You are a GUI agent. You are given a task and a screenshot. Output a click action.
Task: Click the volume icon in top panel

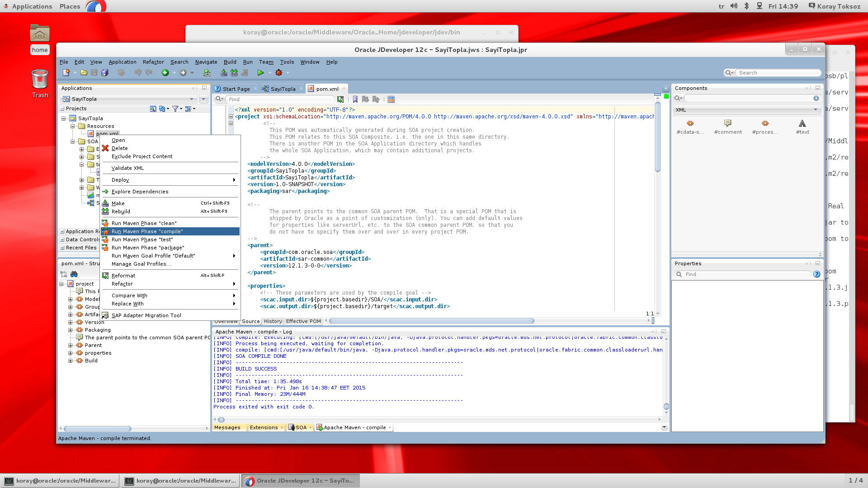click(734, 6)
